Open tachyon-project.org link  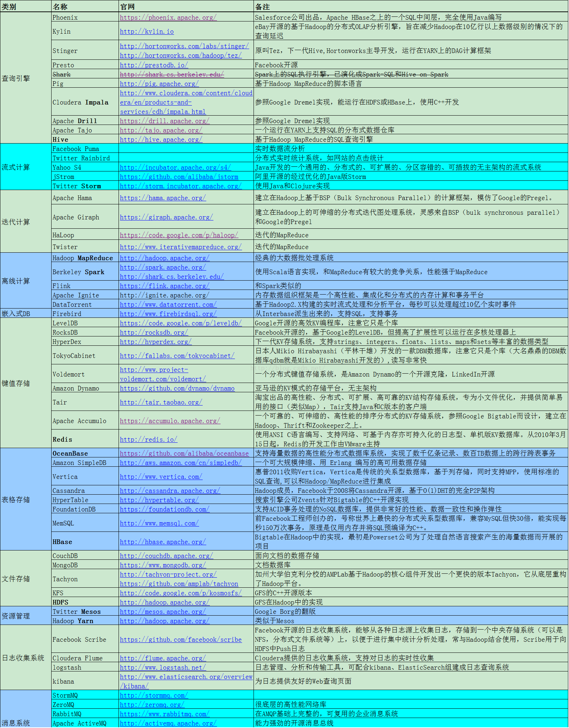[x=168, y=574]
